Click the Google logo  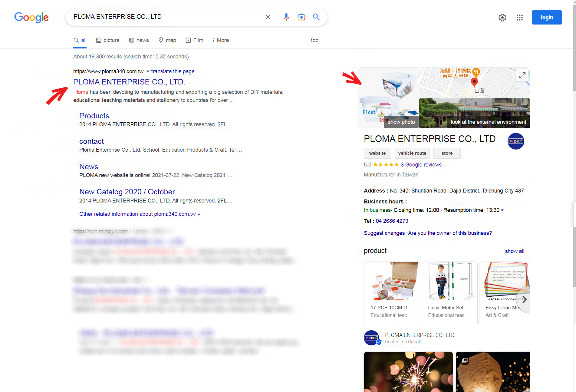coord(31,17)
